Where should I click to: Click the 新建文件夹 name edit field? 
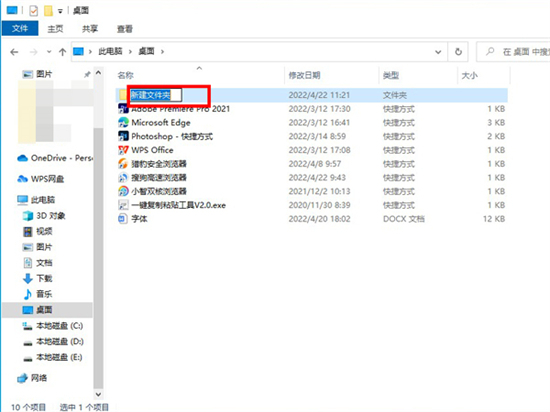click(156, 95)
